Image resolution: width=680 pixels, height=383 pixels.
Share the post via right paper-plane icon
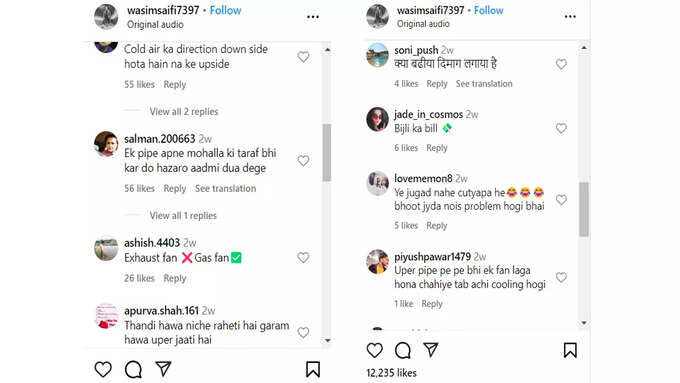click(x=431, y=350)
